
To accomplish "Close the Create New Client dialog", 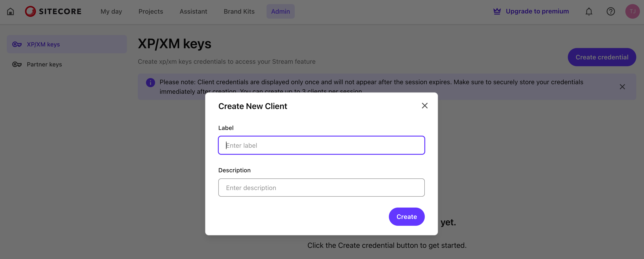I will 425,106.
